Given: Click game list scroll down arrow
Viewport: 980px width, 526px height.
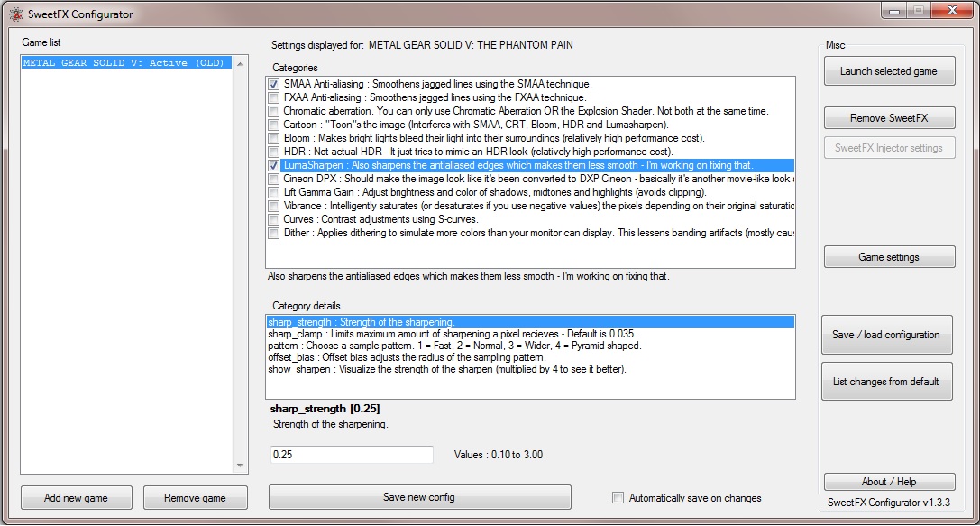Looking at the screenshot, I should pyautogui.click(x=240, y=466).
